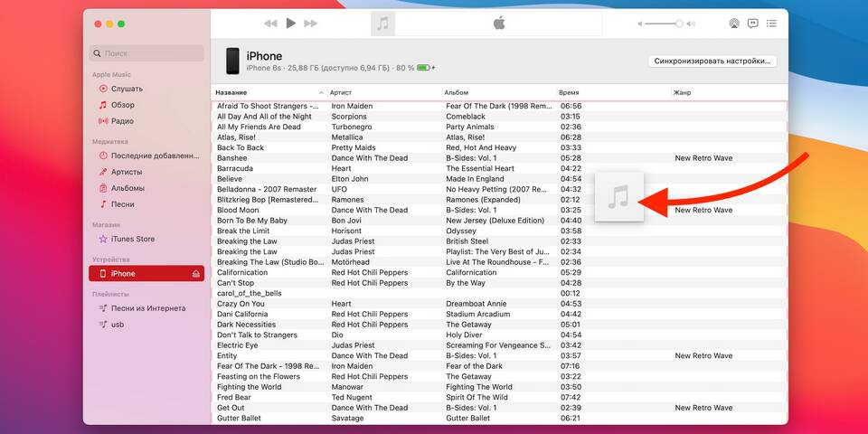The image size is (868, 434).
Task: Select song Feasting on the Flowers
Action: pyautogui.click(x=258, y=376)
